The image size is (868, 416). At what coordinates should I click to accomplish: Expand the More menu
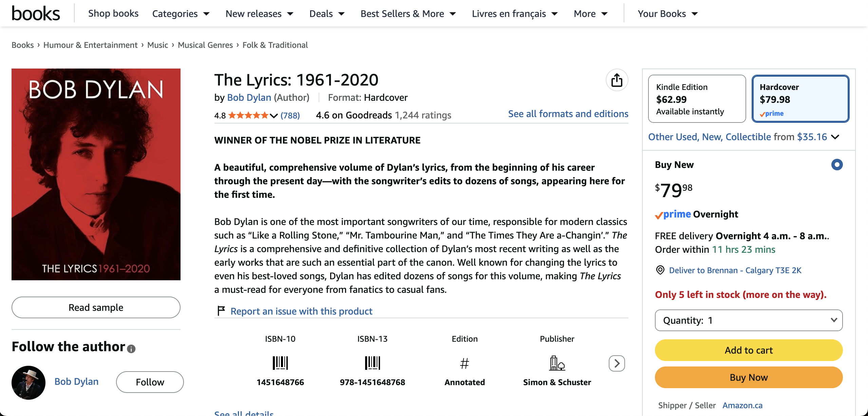click(x=590, y=14)
